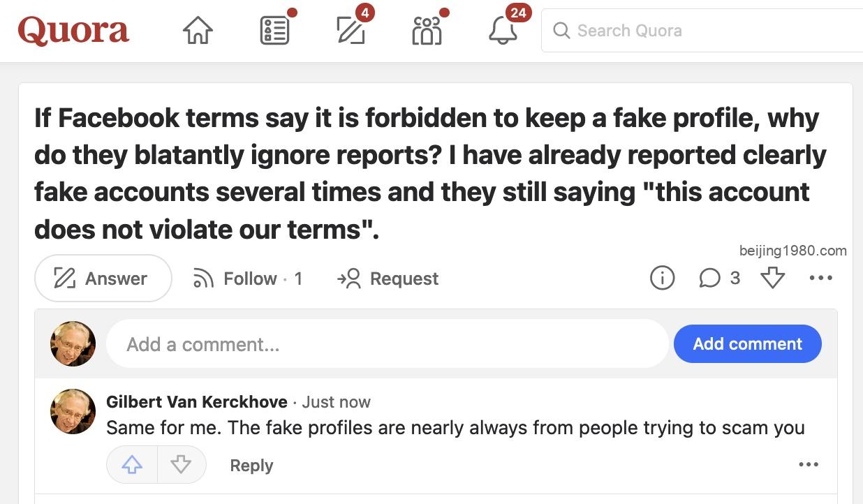Open the comment's three-dot more options
This screenshot has width=863, height=504.
point(809,465)
